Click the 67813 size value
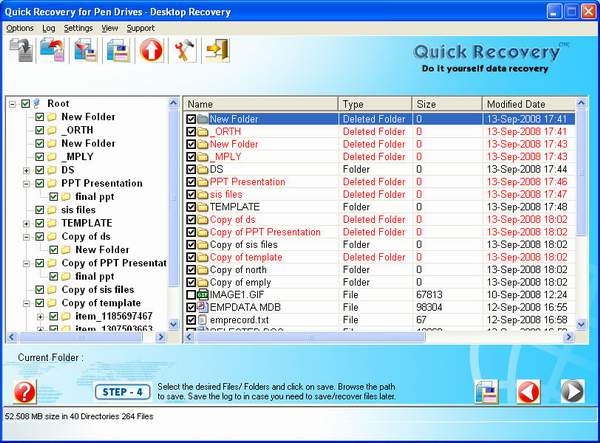 point(429,295)
